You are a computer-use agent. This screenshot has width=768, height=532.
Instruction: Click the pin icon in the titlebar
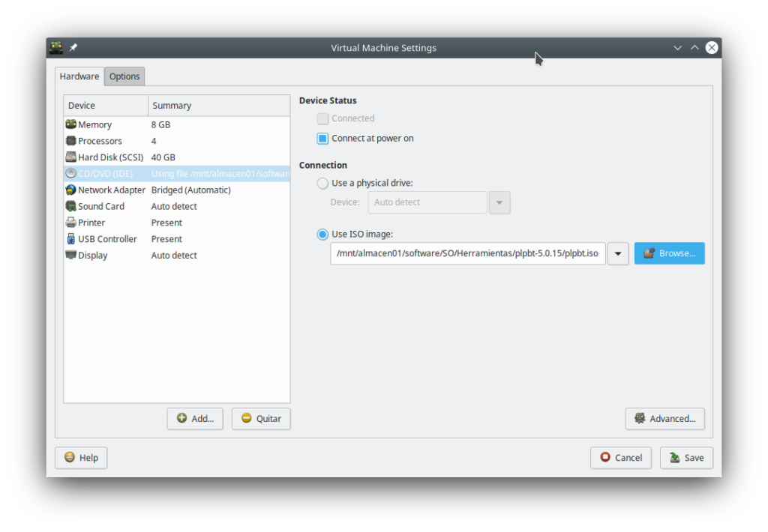point(73,46)
